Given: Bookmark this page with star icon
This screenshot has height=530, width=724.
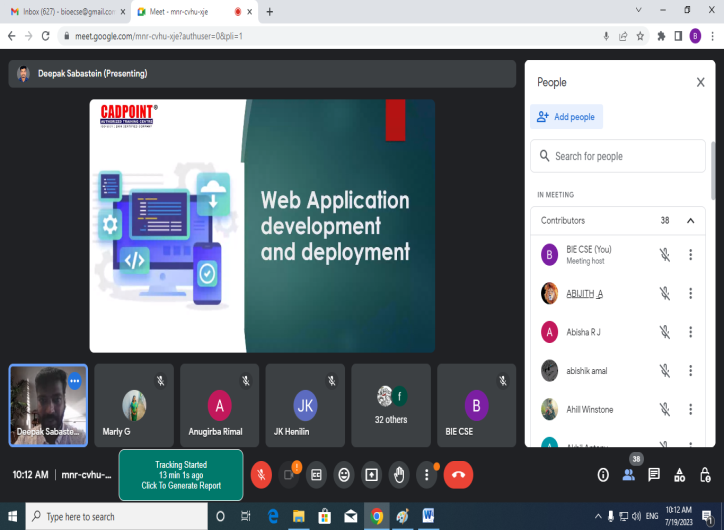Looking at the screenshot, I should coord(640,36).
